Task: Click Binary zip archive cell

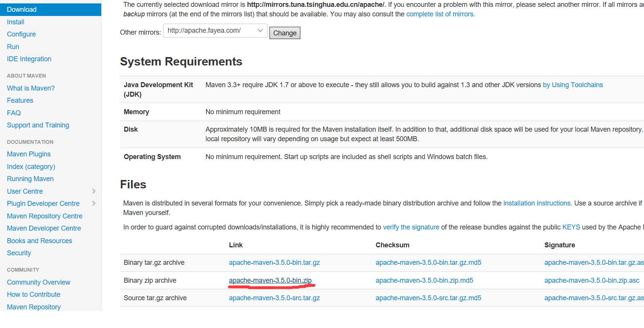Action: [x=150, y=280]
